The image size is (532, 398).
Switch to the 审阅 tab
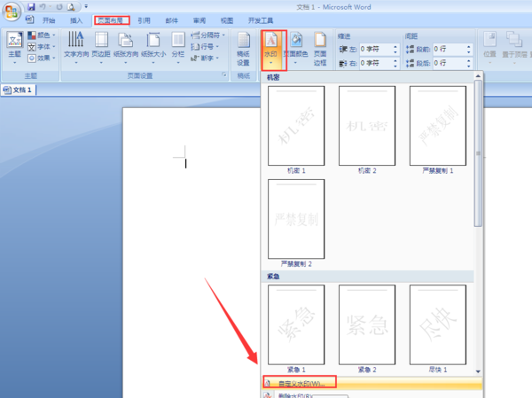click(199, 20)
